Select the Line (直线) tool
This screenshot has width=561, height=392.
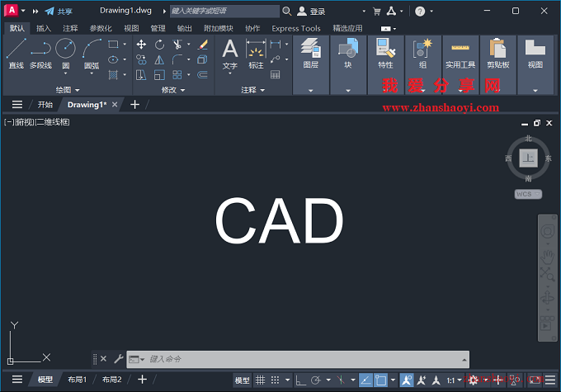click(16, 54)
